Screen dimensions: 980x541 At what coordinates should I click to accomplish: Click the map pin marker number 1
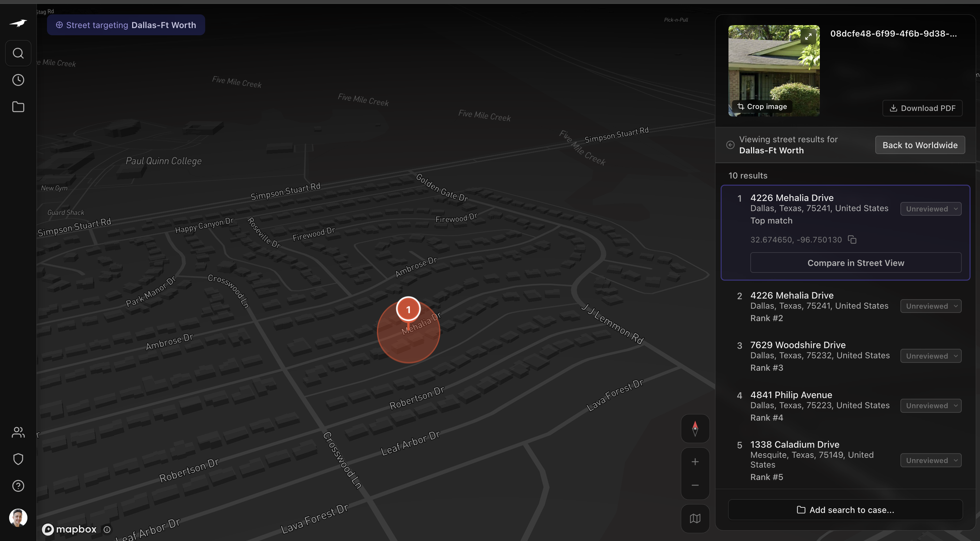click(x=408, y=309)
